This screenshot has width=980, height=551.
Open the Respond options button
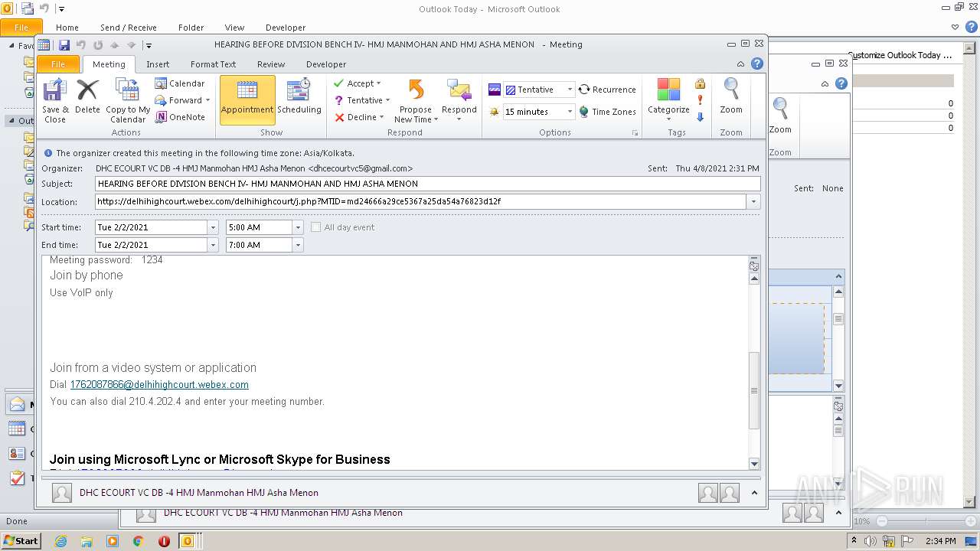coord(459,101)
